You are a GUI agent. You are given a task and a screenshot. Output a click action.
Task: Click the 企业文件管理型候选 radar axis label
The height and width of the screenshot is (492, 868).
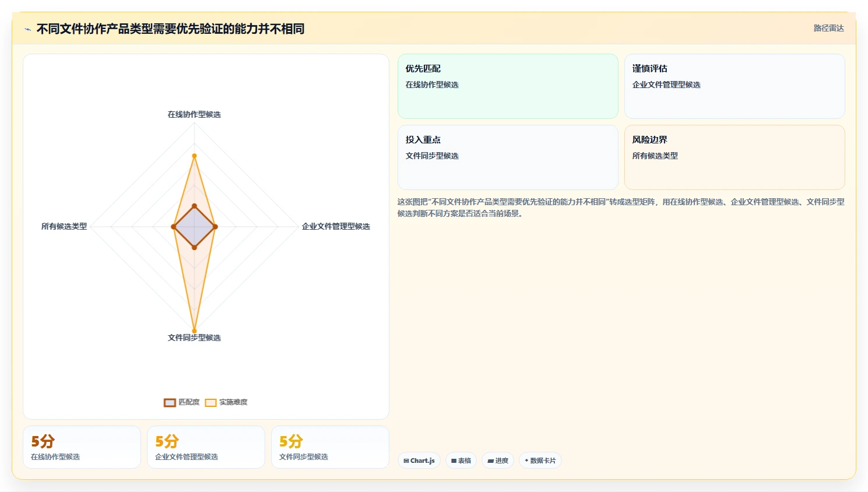[x=336, y=226]
